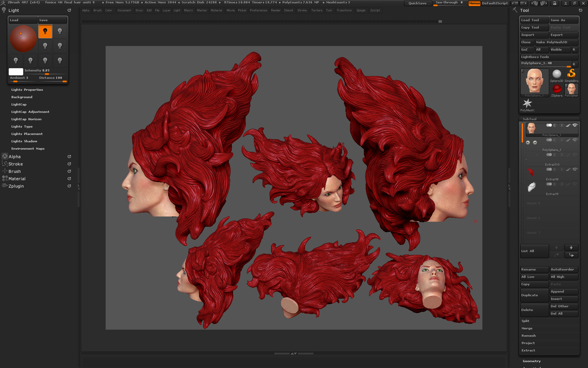This screenshot has width=588, height=368.
Task: Click the Append subtool button
Action: (564, 291)
